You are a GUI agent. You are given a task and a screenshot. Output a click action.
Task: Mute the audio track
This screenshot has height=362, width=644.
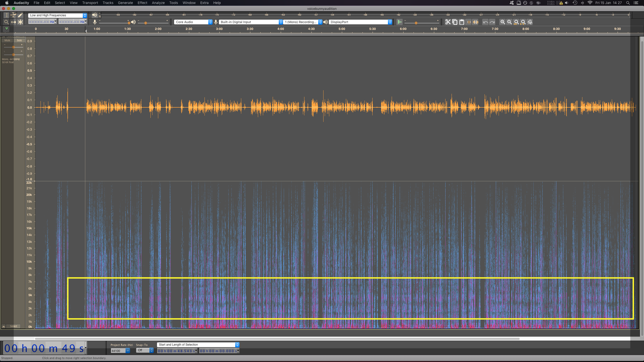(x=7, y=40)
